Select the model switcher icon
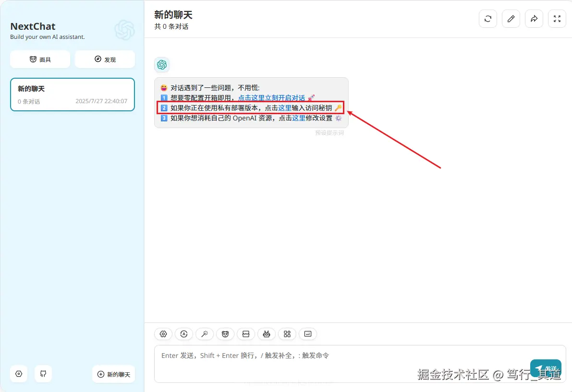572x392 pixels. [x=184, y=334]
